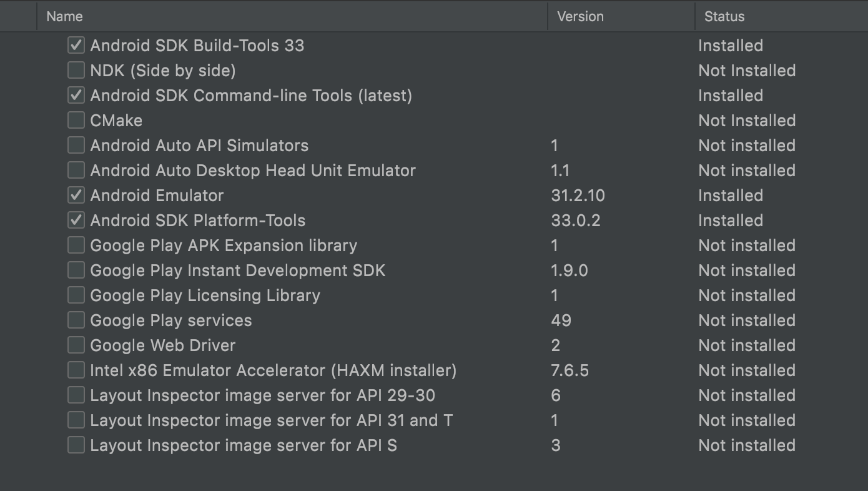Click 'Layout Inspector image server for API 31 and T'
Viewport: 868px width, 491px height.
(x=272, y=420)
